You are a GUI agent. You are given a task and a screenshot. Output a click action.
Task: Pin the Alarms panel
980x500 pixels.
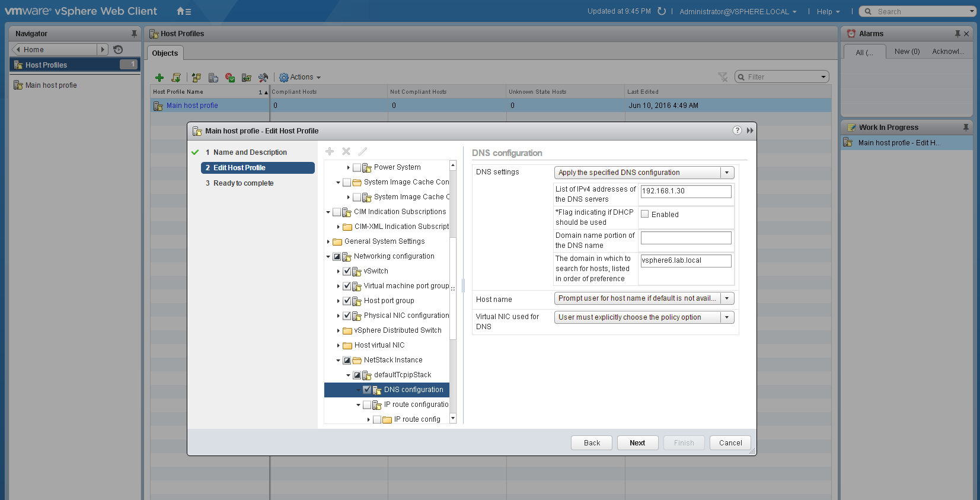point(957,34)
